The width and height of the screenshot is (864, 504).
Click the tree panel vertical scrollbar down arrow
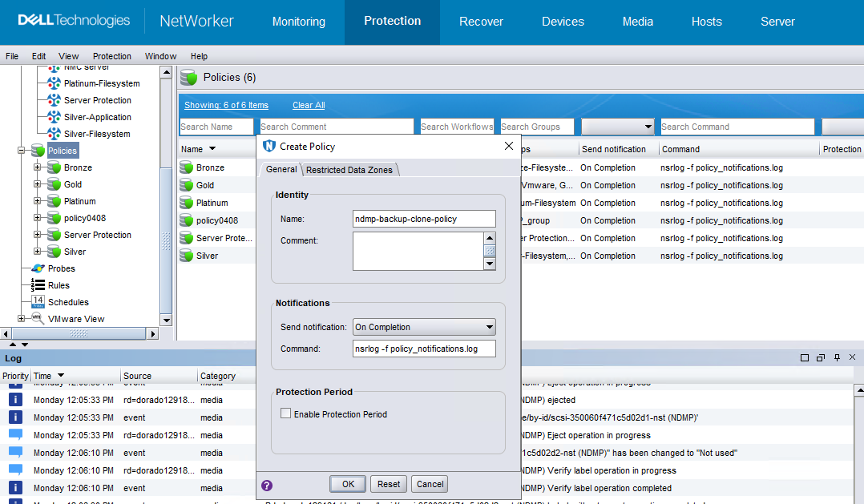pos(167,320)
